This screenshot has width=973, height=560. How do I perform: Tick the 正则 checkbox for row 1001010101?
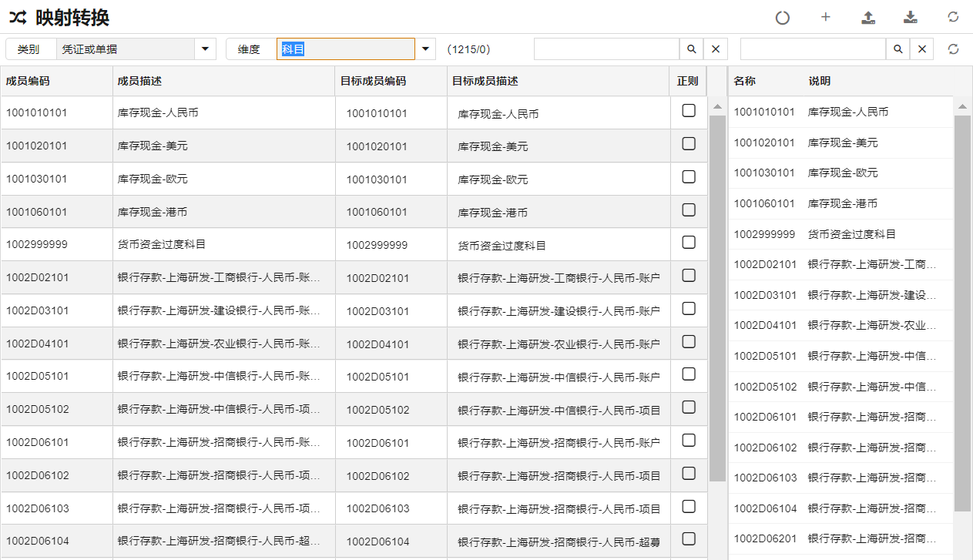click(689, 111)
